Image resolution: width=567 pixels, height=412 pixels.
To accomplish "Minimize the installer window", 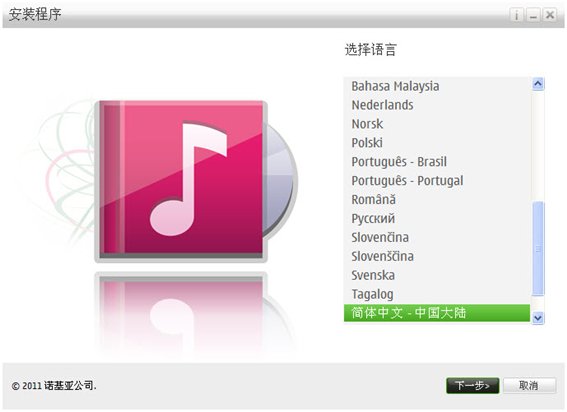I will coord(533,15).
